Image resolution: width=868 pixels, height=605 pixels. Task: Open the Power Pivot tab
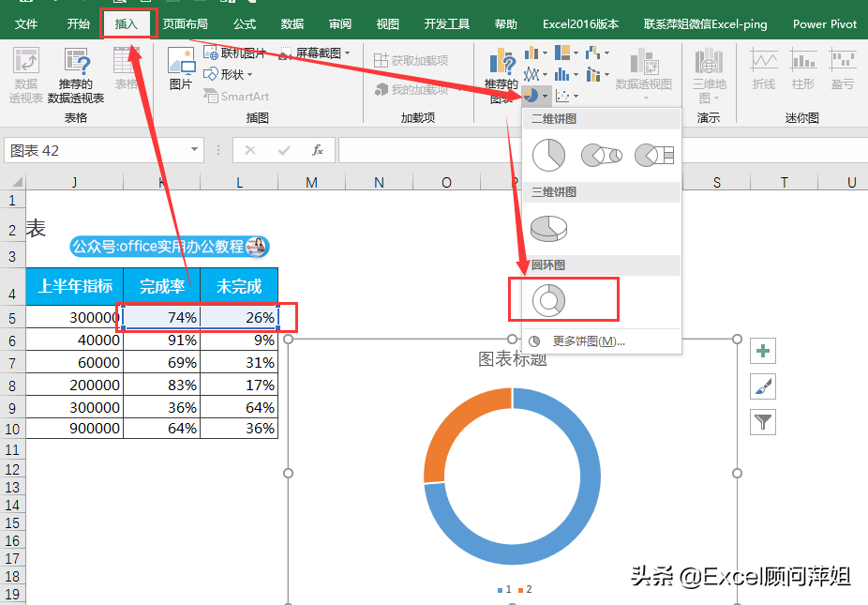(x=824, y=23)
